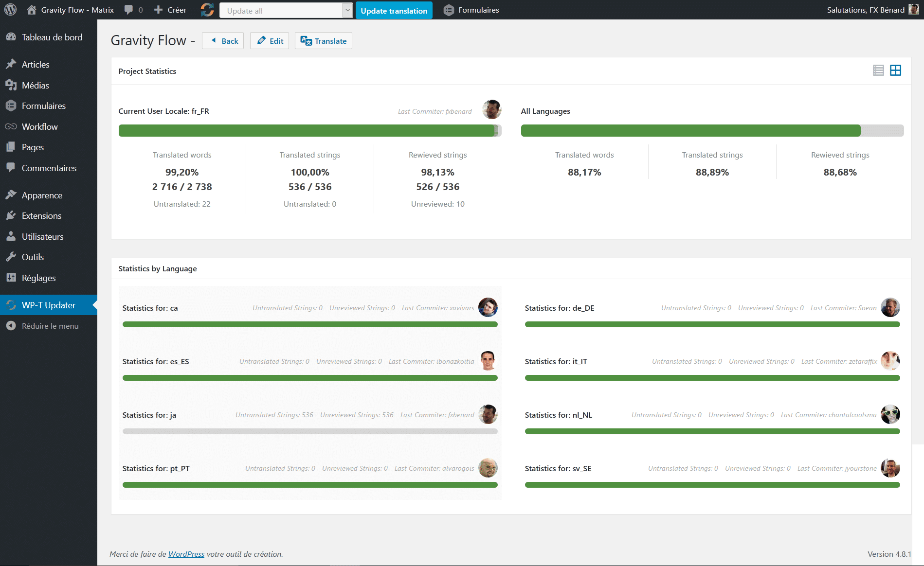This screenshot has height=566, width=924.
Task: Click alvarogois avatar in pt_PT row
Action: (x=488, y=468)
